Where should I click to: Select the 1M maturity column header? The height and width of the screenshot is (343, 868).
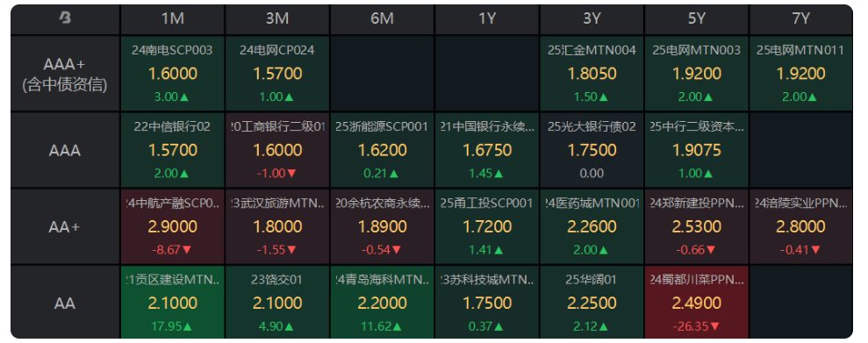click(x=172, y=18)
